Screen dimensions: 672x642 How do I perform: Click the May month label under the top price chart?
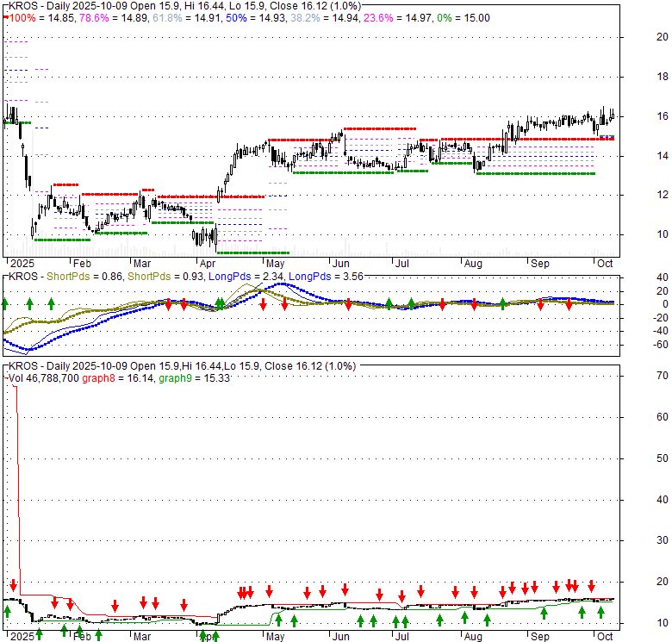[275, 264]
